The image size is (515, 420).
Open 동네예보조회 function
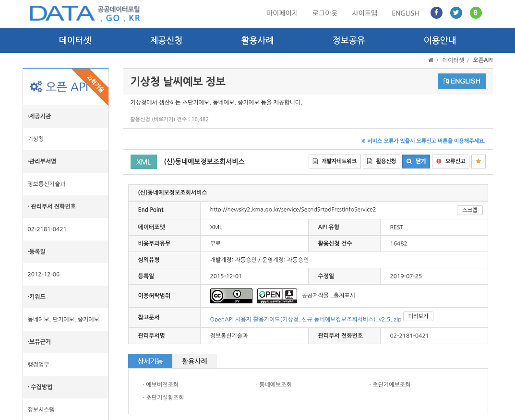click(275, 384)
